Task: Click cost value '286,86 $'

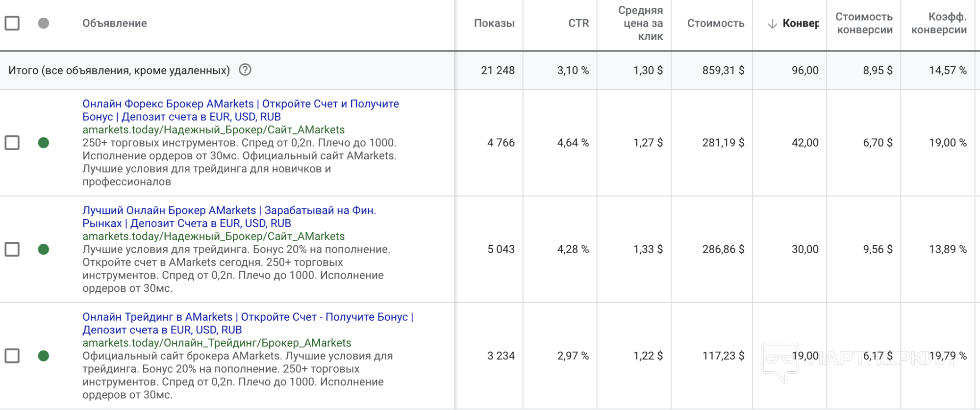Action: tap(723, 249)
